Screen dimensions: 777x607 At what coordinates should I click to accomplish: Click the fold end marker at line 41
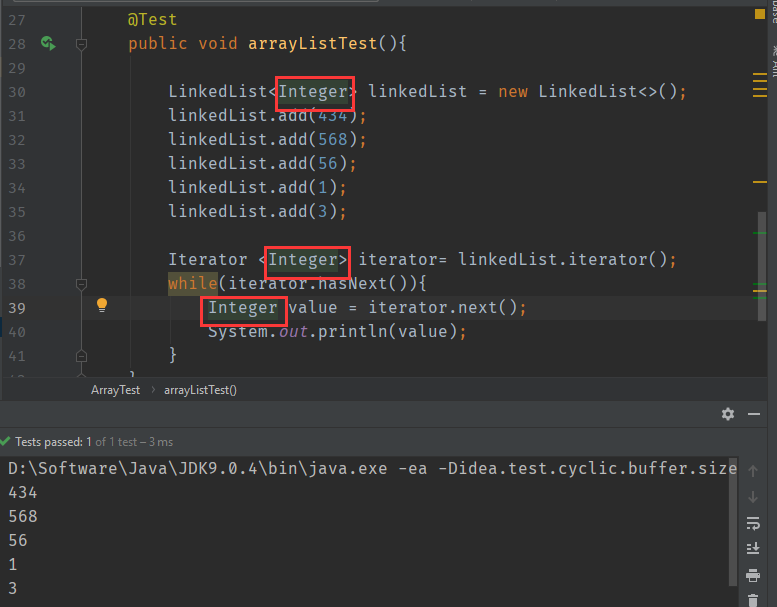82,356
